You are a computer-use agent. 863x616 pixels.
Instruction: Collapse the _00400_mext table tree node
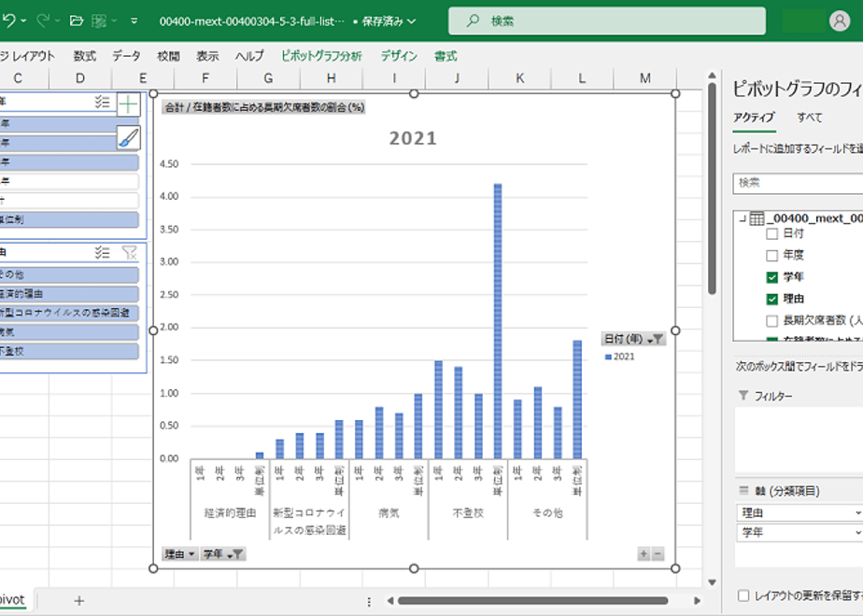tap(743, 219)
